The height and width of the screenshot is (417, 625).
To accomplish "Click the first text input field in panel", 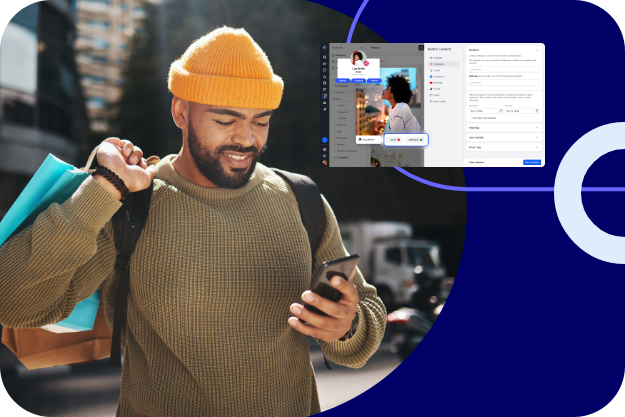I will 504,69.
